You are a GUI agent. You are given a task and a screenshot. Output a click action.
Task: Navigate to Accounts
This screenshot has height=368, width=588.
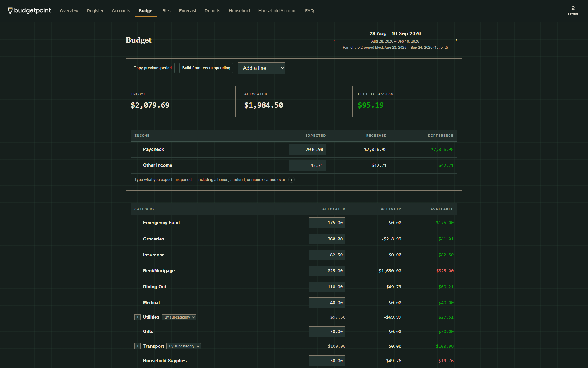(121, 11)
